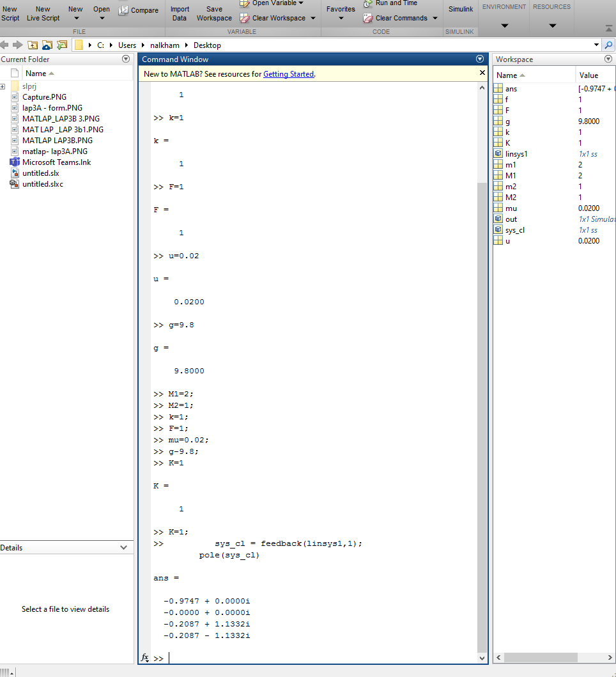Click the New Script button
This screenshot has height=677, width=616.
tap(10, 13)
